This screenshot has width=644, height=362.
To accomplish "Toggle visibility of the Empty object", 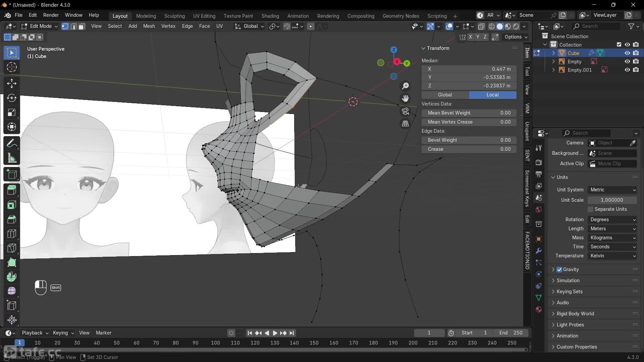I will pos(627,61).
